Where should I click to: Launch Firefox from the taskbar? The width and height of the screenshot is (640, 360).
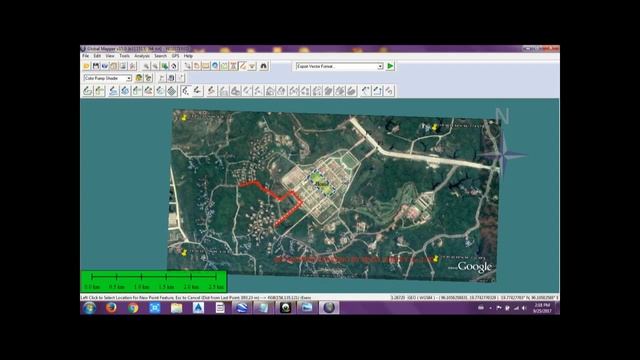tap(111, 308)
